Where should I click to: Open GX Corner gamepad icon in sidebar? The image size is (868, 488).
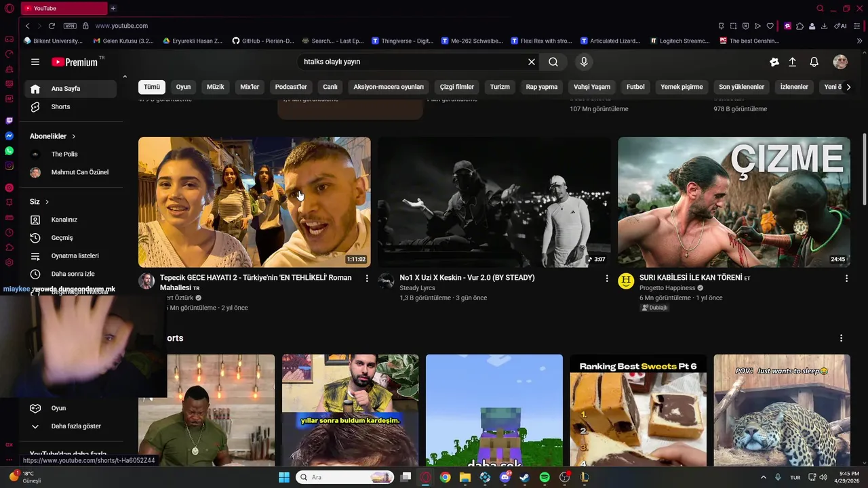(9, 39)
